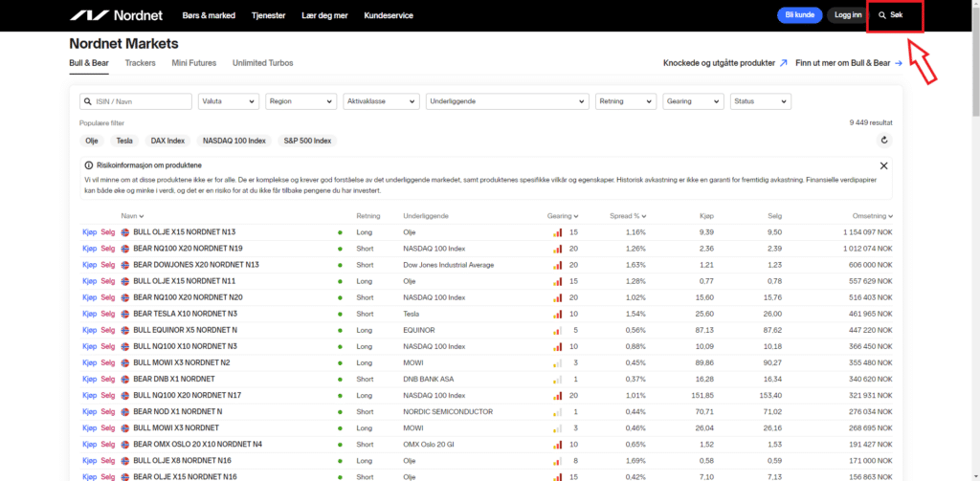
Task: Click the Logg inn button
Action: coord(846,15)
